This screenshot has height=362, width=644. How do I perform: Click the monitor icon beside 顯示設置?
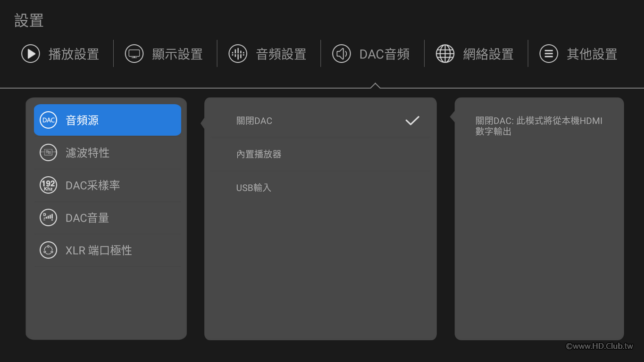[134, 54]
